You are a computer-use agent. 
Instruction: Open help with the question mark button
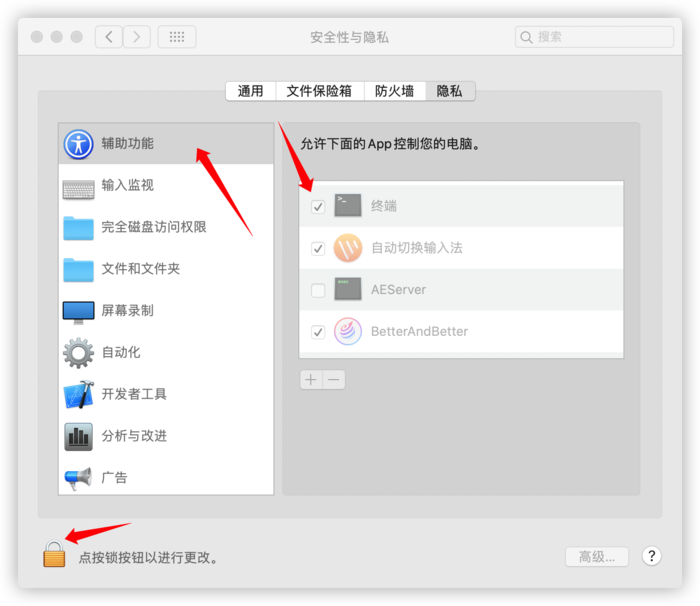[x=651, y=556]
